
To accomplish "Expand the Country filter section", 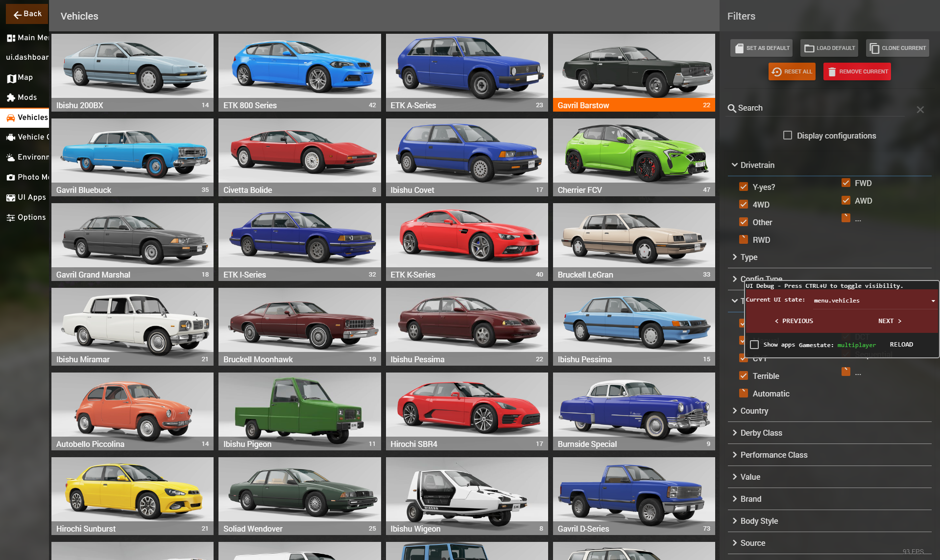I will click(x=830, y=411).
